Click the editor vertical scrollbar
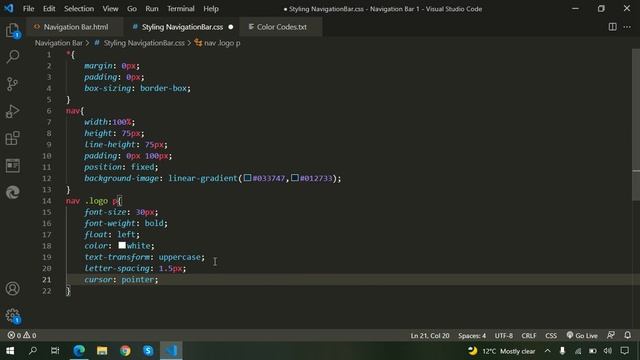Image resolution: width=640 pixels, height=360 pixels. (x=636, y=124)
